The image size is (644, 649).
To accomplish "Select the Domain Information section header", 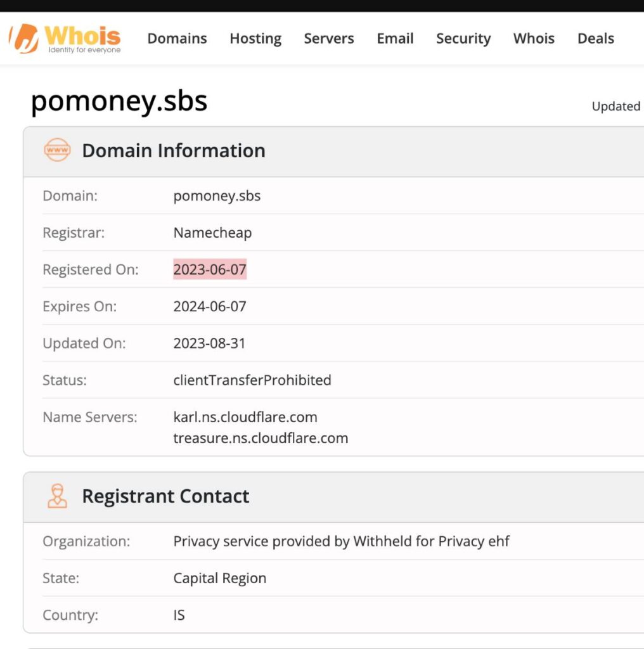I will click(x=173, y=150).
